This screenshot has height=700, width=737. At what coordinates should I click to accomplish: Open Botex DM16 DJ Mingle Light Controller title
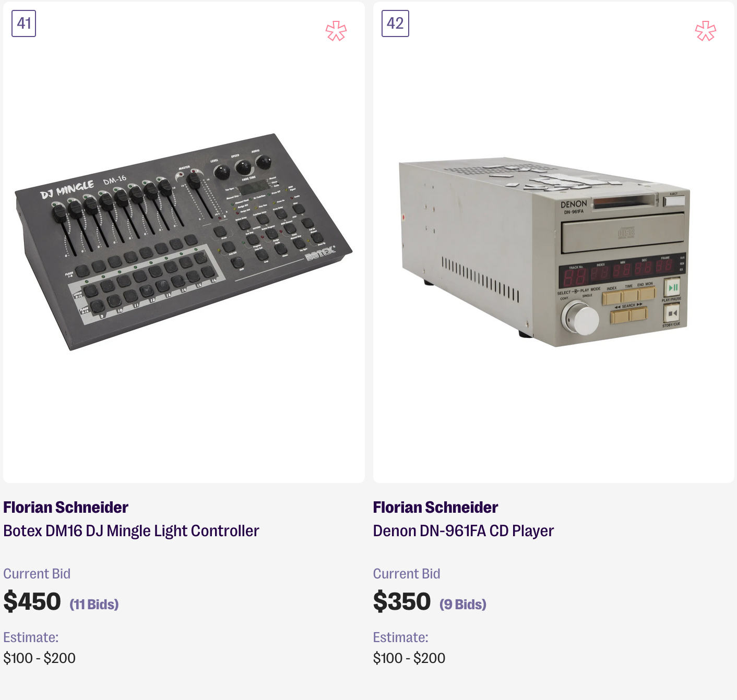tap(131, 531)
